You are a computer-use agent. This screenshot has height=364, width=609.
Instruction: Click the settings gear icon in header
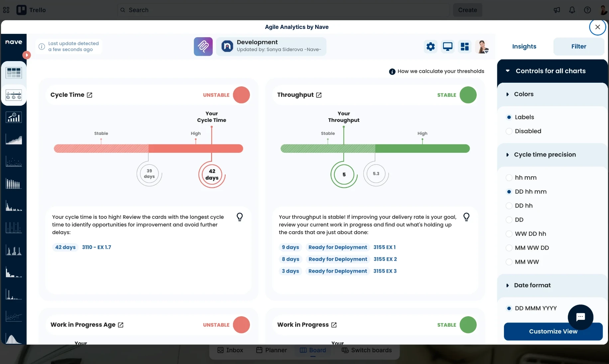[x=430, y=46]
